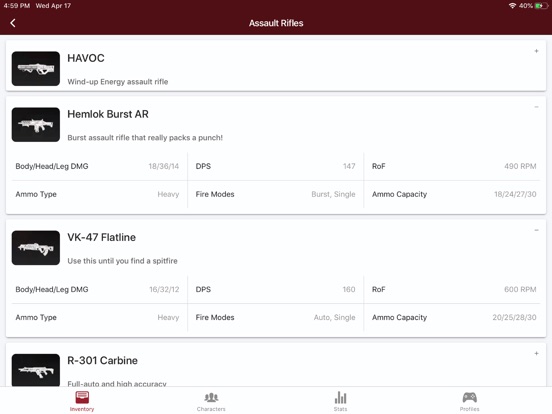Go back using the header arrow
This screenshot has width=552, height=414.
[x=13, y=23]
